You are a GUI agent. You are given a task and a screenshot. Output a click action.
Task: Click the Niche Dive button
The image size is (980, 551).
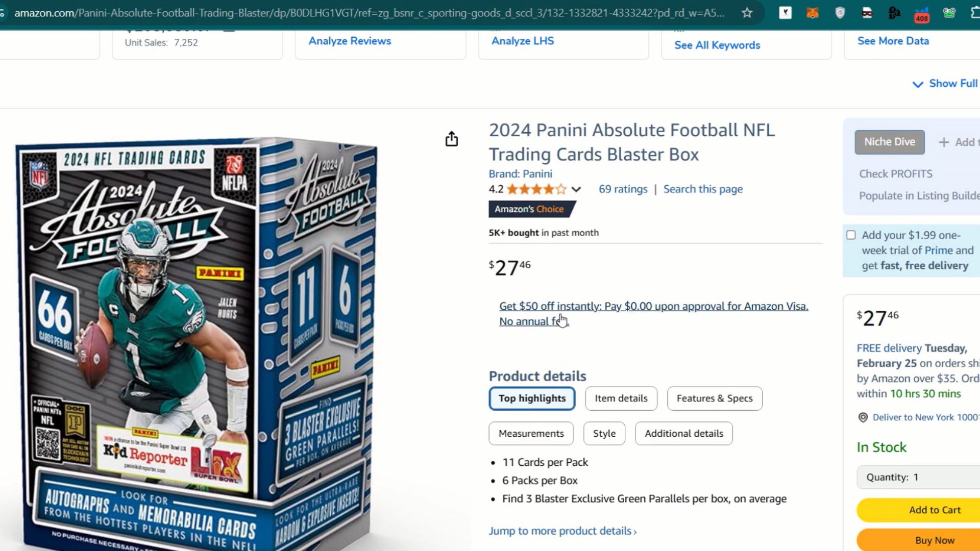(x=889, y=142)
